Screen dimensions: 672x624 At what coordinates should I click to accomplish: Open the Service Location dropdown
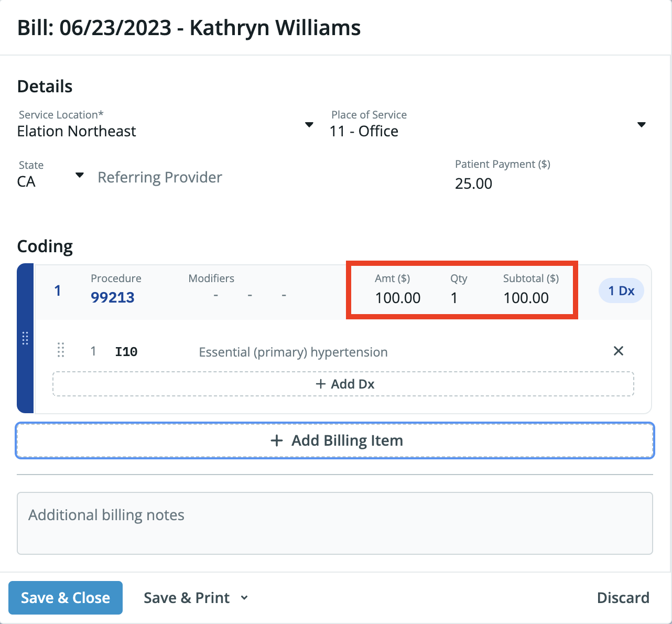(x=309, y=125)
